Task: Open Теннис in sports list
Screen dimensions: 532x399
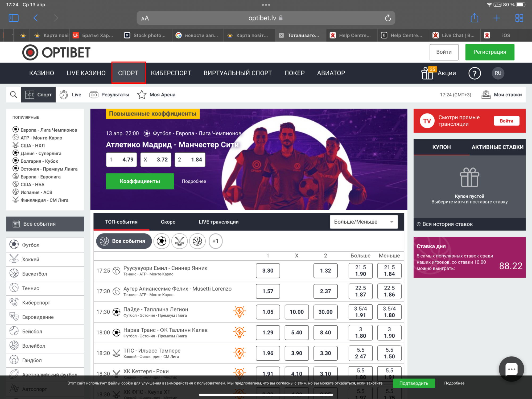Action: click(x=45, y=288)
